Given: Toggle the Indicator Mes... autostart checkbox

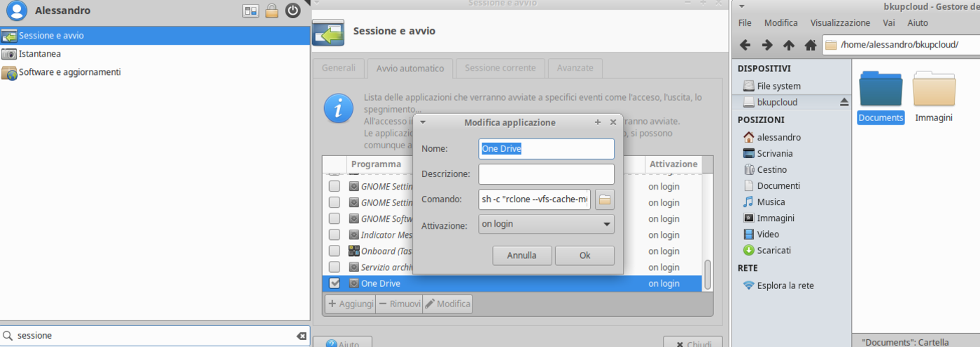Looking at the screenshot, I should click(335, 235).
